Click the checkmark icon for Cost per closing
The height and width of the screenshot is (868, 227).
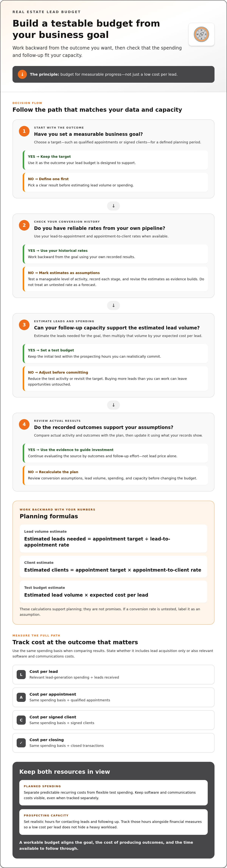tap(21, 743)
